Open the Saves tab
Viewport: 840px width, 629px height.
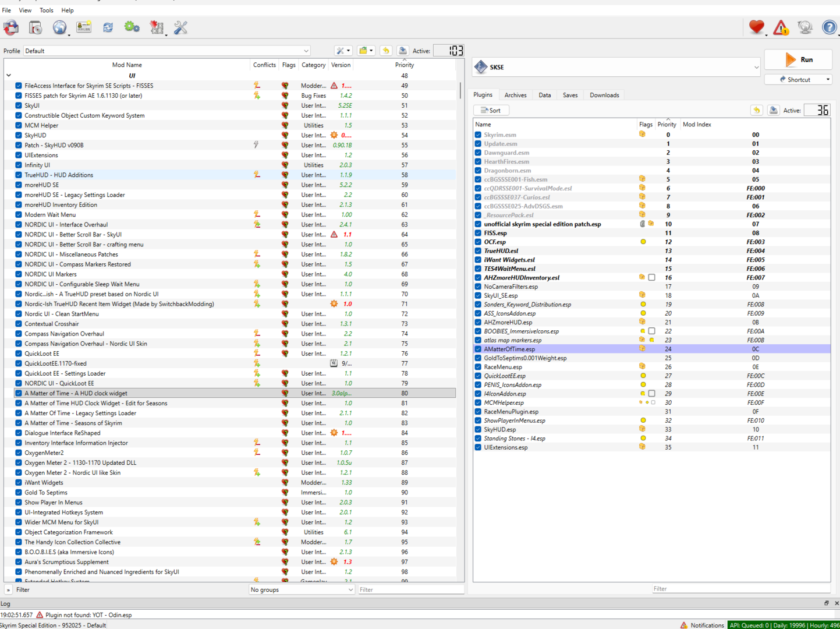570,95
